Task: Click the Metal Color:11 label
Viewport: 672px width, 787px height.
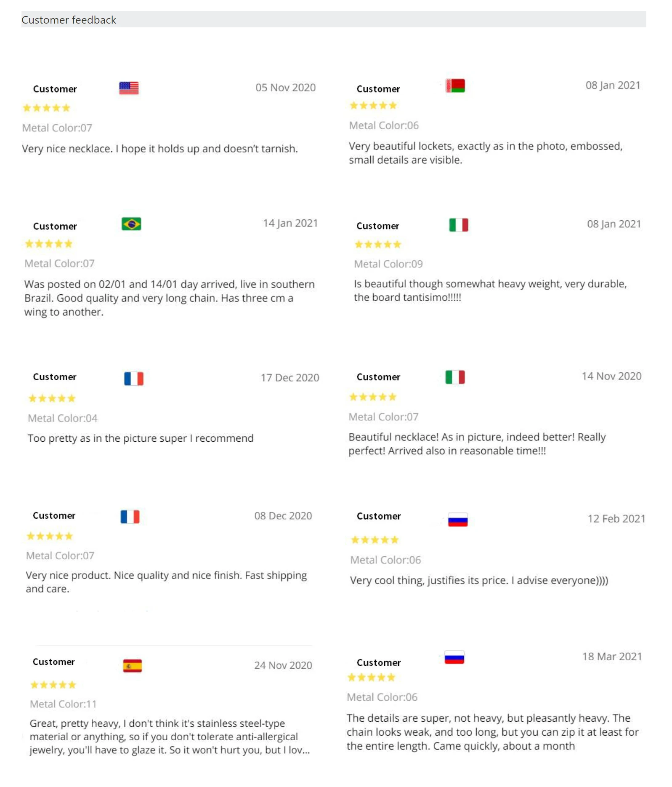Action: pyautogui.click(x=63, y=704)
